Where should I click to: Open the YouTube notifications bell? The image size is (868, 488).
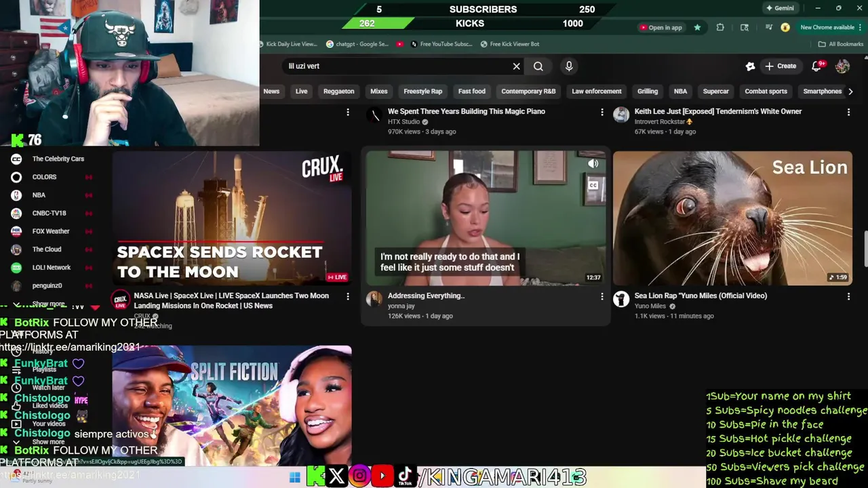click(x=818, y=66)
